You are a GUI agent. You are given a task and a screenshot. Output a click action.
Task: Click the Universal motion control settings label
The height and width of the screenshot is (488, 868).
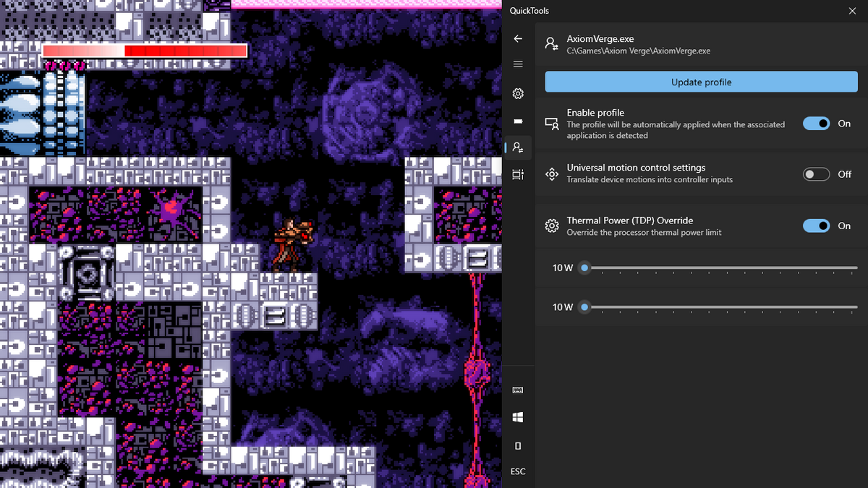click(x=636, y=168)
